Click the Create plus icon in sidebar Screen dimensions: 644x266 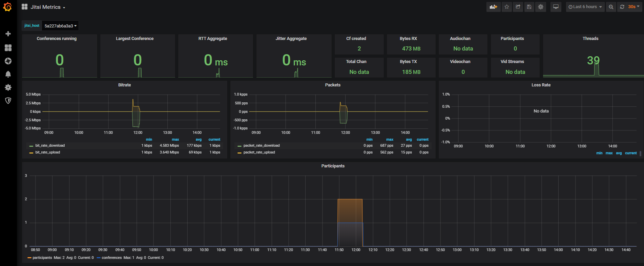8,34
